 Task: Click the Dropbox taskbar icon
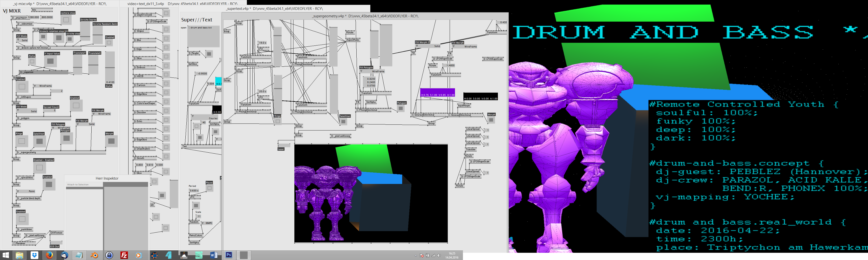[34, 255]
